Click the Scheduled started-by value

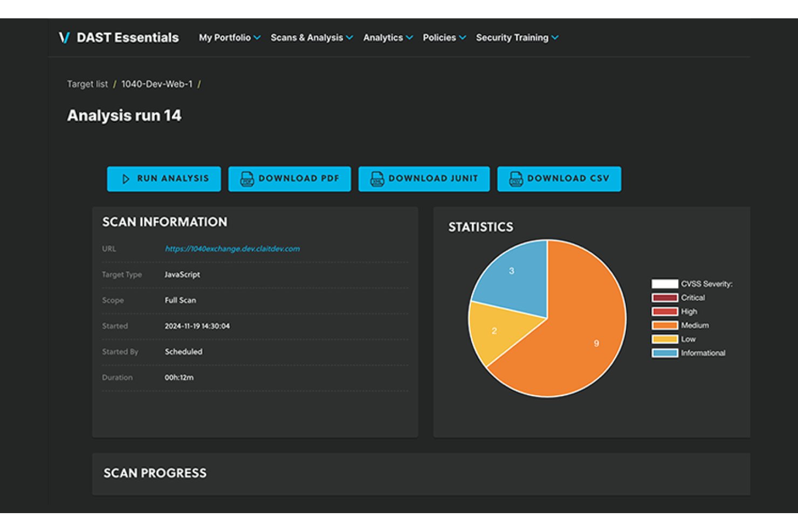click(x=184, y=352)
